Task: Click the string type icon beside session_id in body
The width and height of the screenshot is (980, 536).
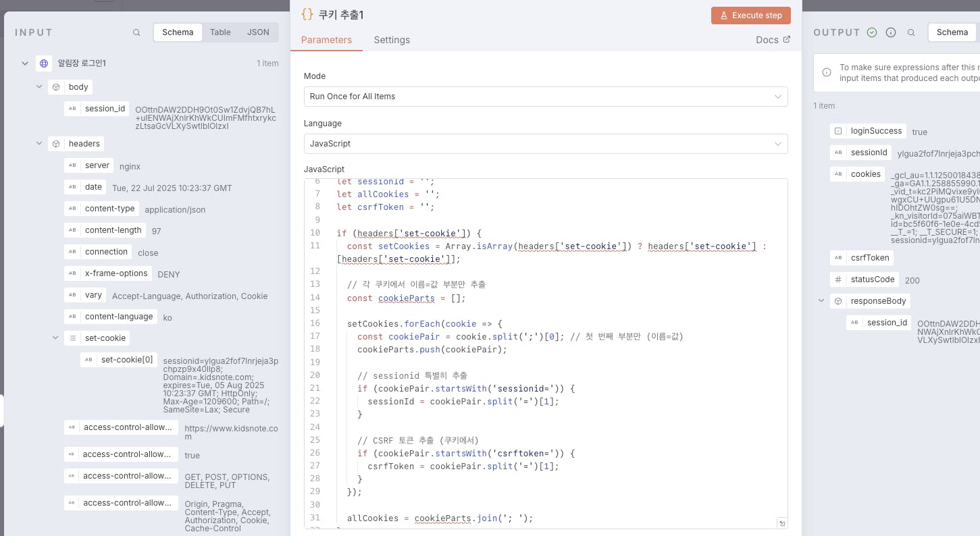Action: point(72,109)
